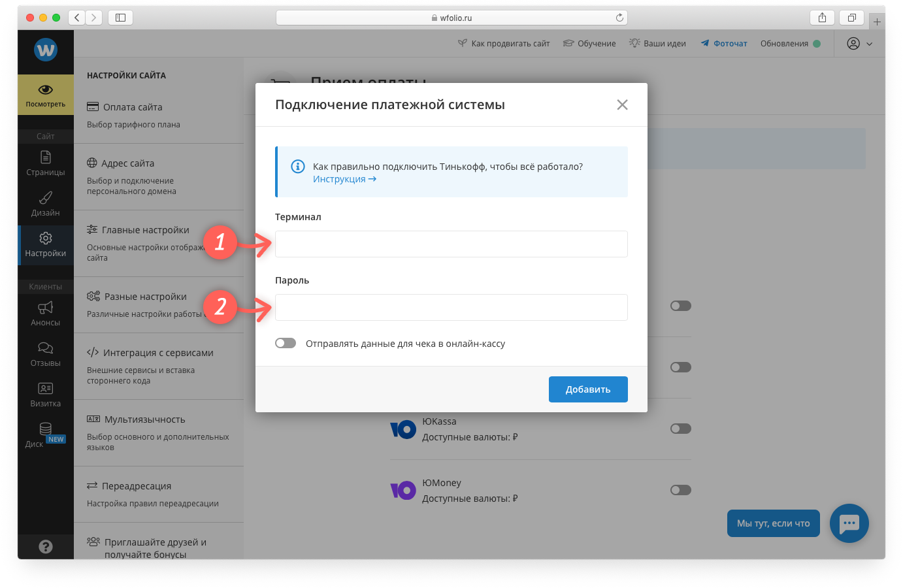The width and height of the screenshot is (903, 588).
Task: Click the ЮKassa logo icon
Action: (403, 429)
